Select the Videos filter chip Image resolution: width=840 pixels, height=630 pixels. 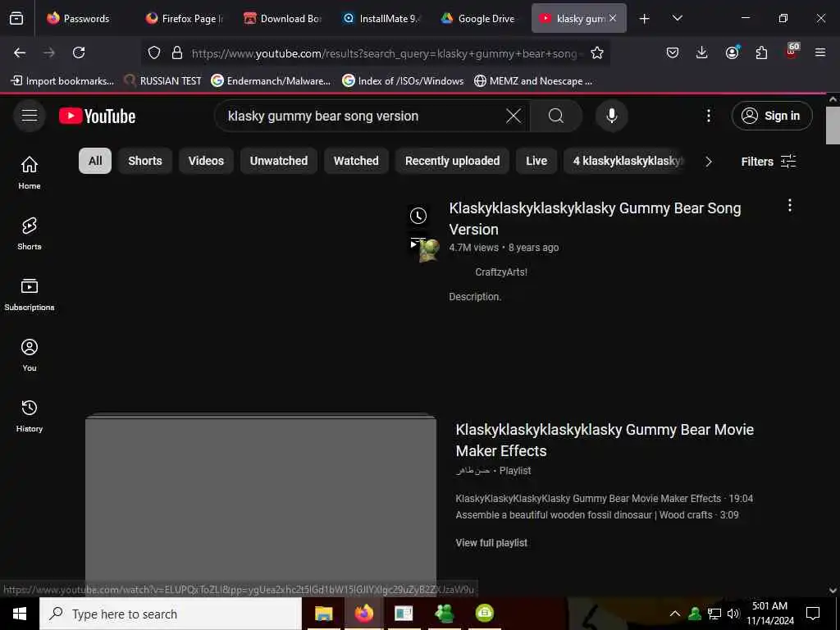tap(206, 161)
